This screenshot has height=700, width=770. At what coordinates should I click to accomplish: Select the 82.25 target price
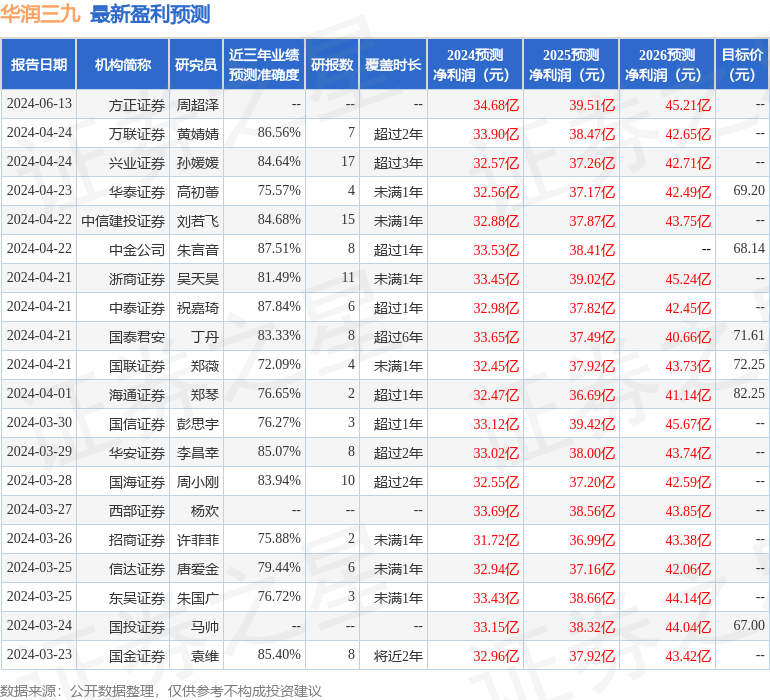pos(749,393)
